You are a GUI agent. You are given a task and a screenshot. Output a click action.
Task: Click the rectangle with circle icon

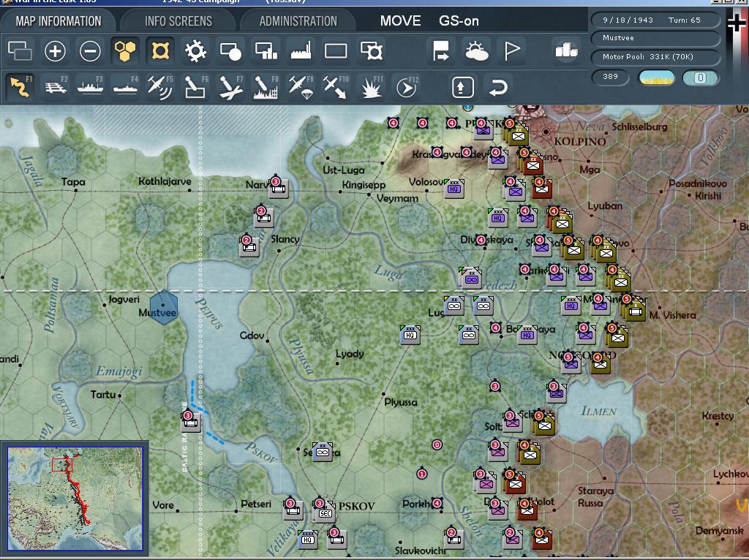pyautogui.click(x=230, y=50)
